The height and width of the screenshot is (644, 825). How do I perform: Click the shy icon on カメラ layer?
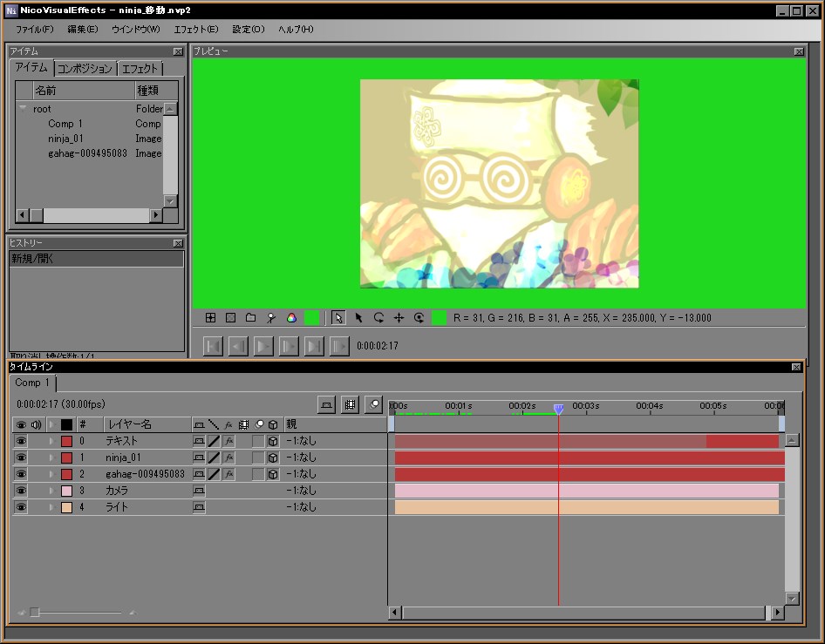coord(199,491)
